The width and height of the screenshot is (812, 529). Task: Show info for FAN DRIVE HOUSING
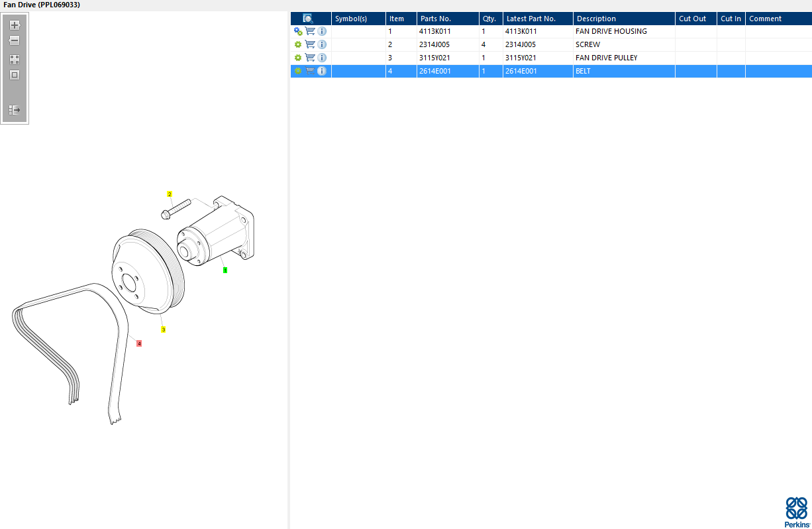coord(322,31)
